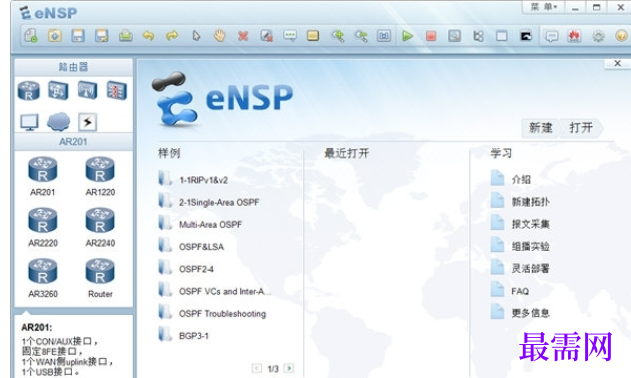Click the data capture icon
The height and width of the screenshot is (378, 631).
point(454,36)
